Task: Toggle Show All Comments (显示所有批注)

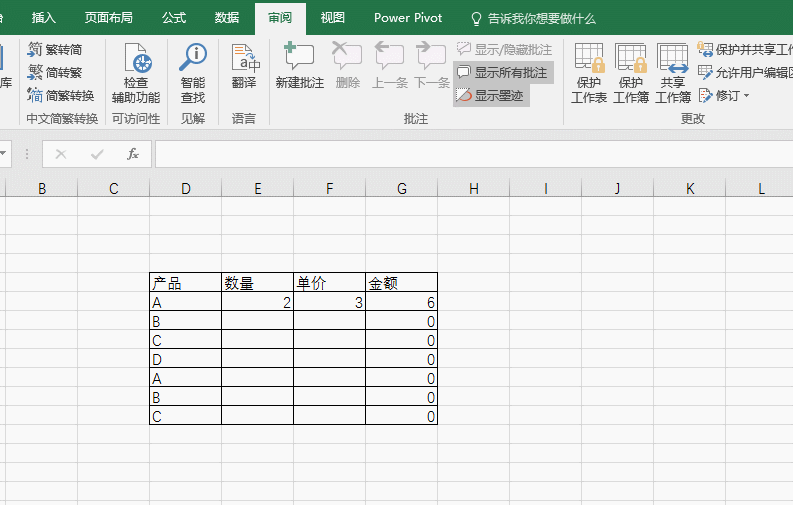Action: (x=503, y=73)
